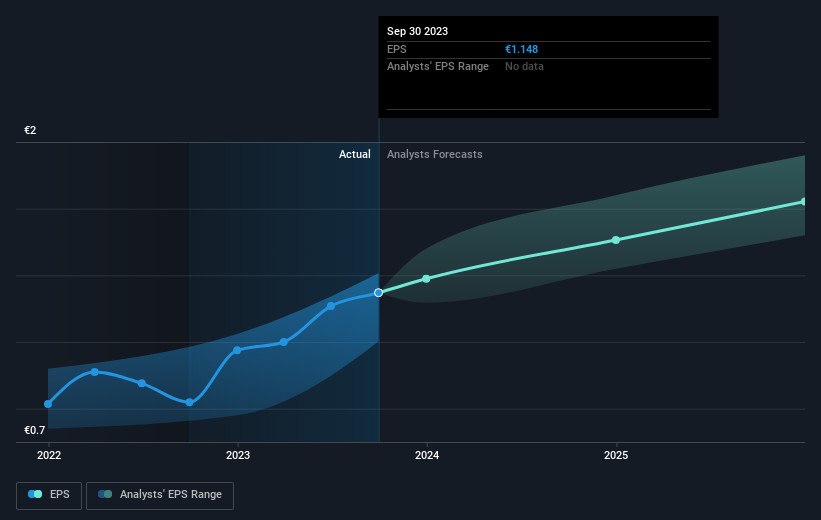Image resolution: width=821 pixels, height=520 pixels.
Task: Click the mid-2023 EPS data point
Action: 331,306
